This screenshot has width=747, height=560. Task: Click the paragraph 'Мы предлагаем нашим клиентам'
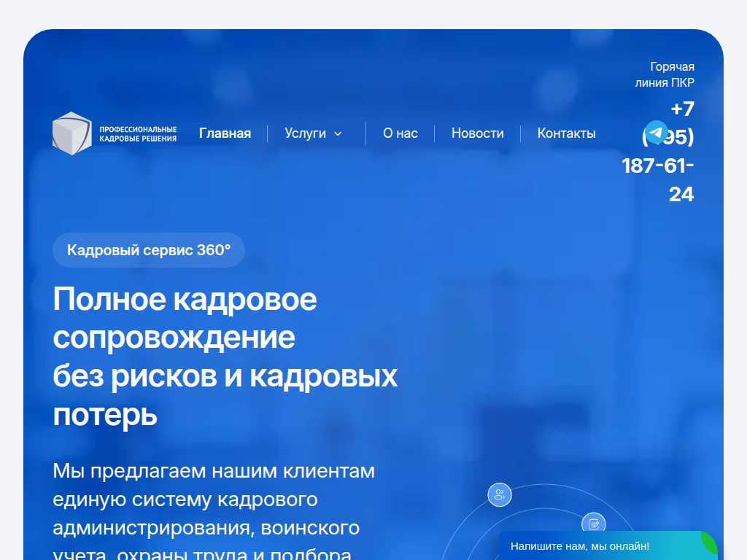click(214, 470)
